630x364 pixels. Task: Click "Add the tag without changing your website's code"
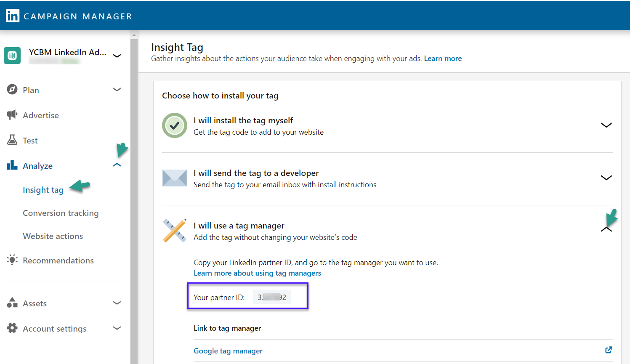[275, 237]
